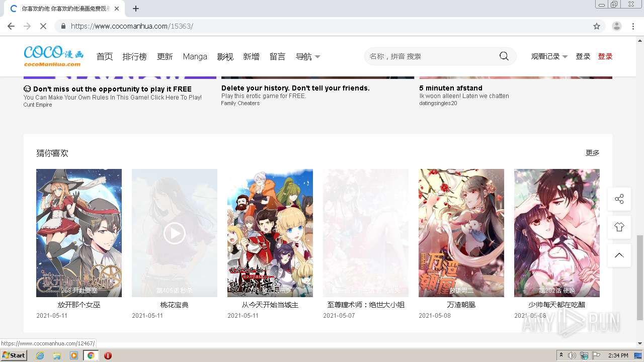Open the share icon on right sidebar
The width and height of the screenshot is (644, 362).
[619, 199]
